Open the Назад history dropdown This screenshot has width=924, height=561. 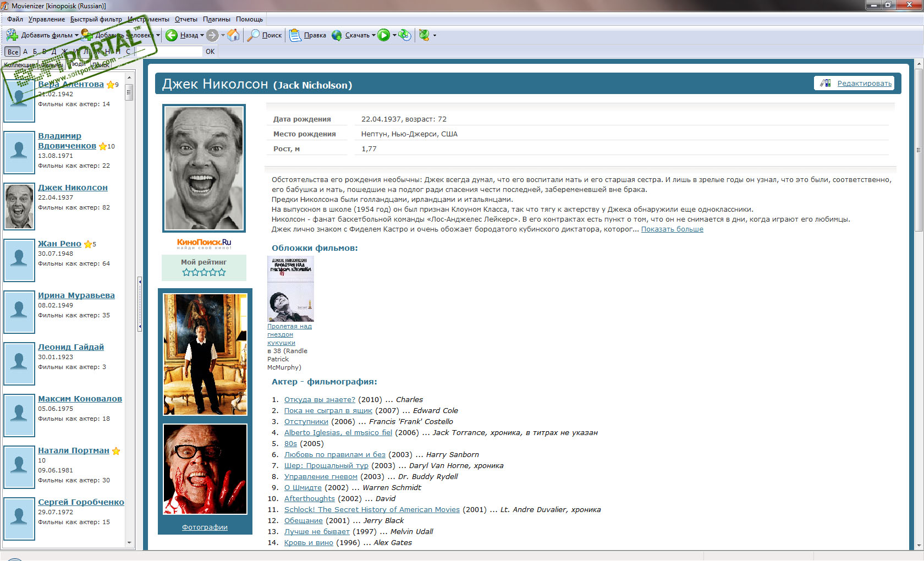pos(202,35)
